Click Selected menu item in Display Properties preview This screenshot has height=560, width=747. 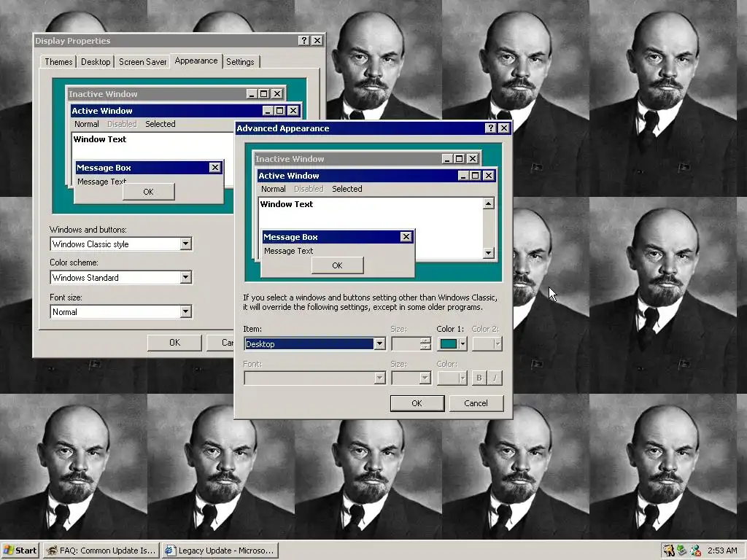(x=160, y=124)
